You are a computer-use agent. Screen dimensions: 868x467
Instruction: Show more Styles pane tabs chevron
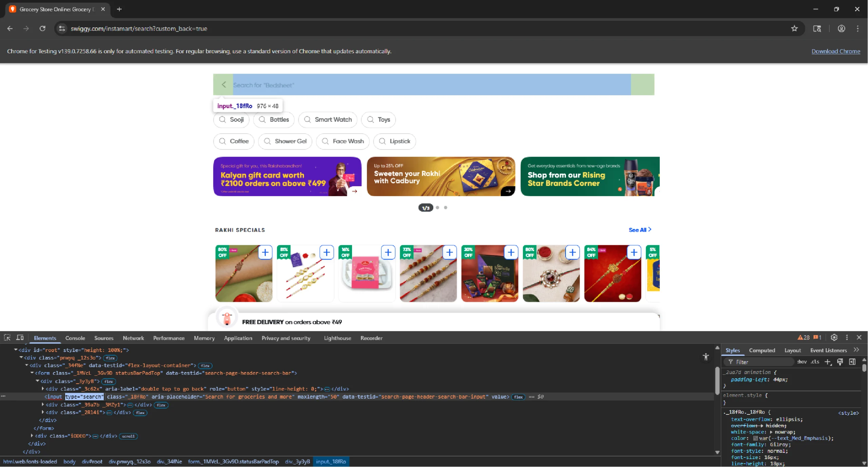pos(856,350)
